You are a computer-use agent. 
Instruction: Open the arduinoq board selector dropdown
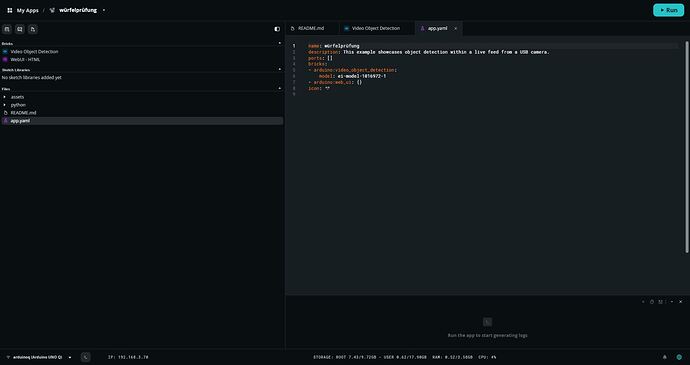70,357
